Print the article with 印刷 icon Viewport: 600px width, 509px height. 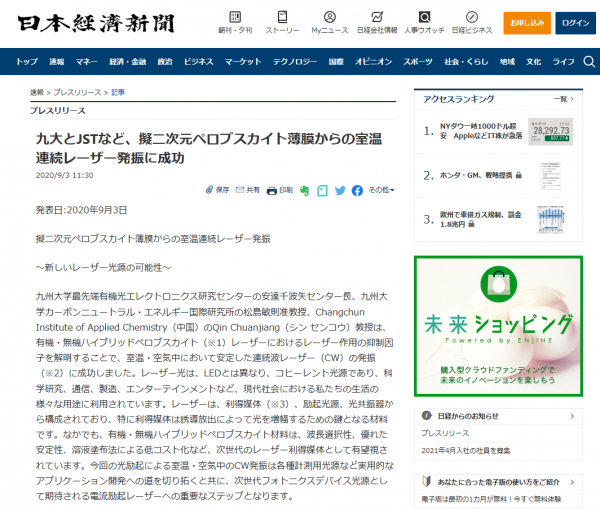pyautogui.click(x=278, y=190)
